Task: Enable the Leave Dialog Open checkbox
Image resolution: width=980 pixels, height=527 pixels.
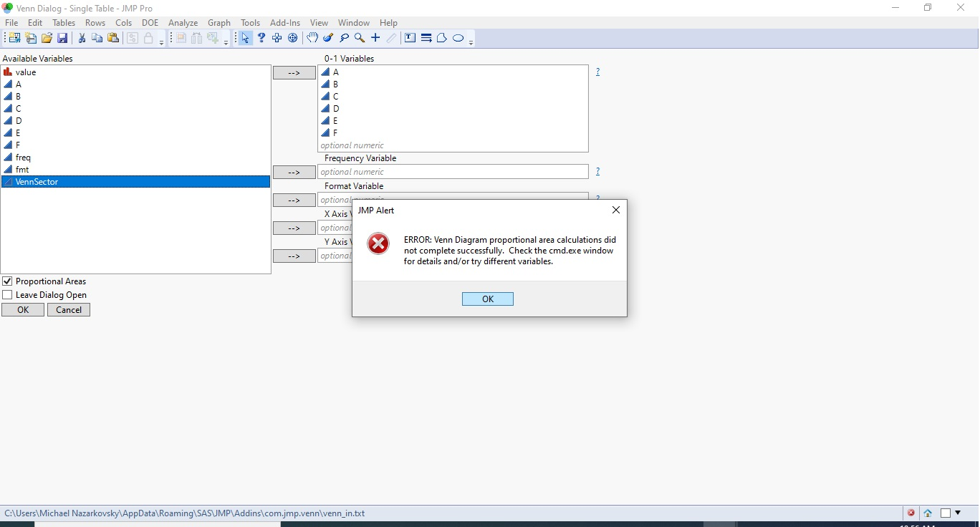Action: click(7, 295)
